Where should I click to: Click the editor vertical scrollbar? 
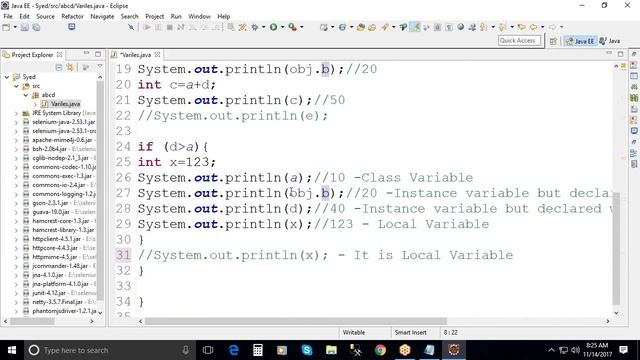point(616,249)
